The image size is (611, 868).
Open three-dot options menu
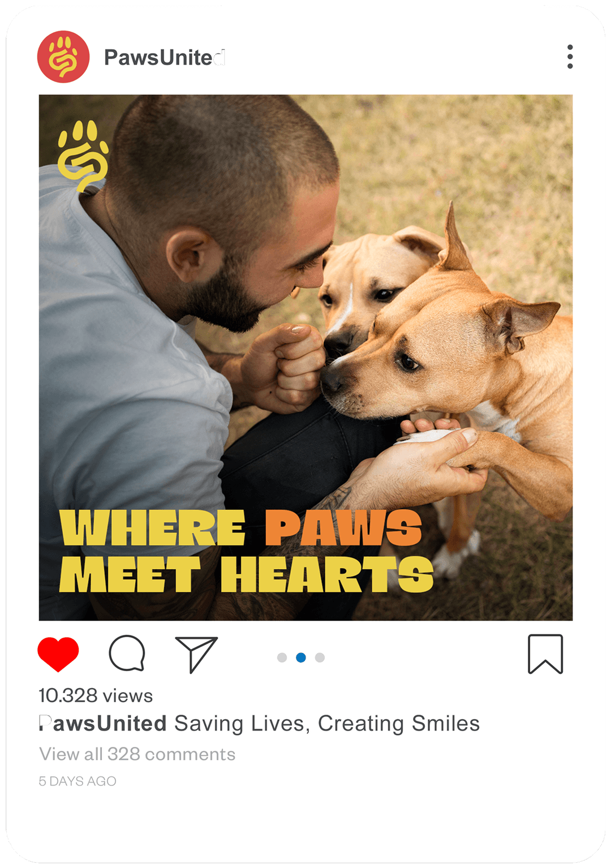570,57
